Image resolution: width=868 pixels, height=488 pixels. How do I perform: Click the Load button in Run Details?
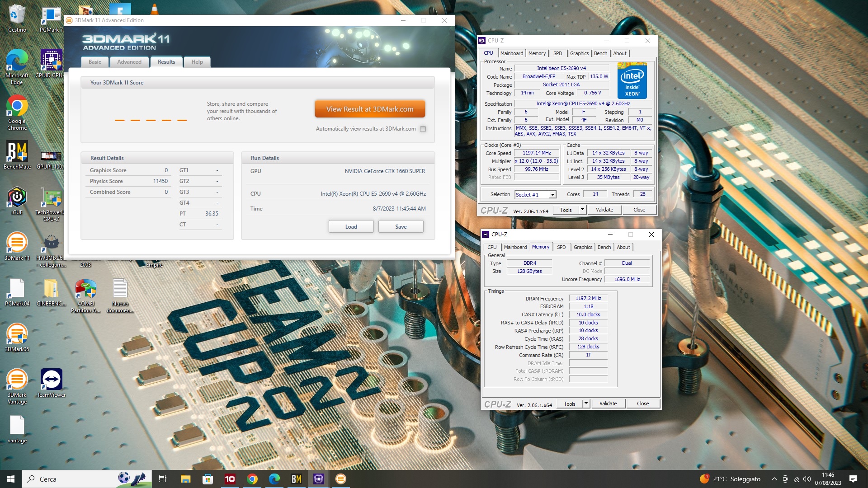(351, 226)
